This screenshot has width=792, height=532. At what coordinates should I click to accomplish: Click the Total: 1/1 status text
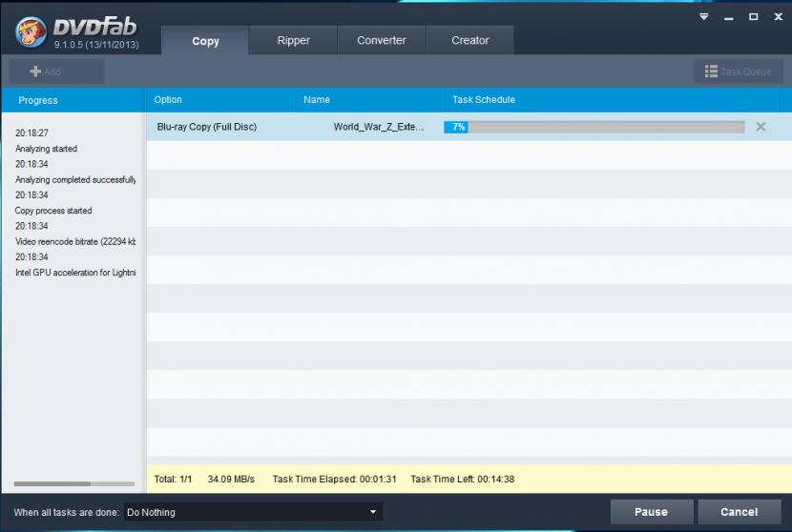[x=173, y=479]
